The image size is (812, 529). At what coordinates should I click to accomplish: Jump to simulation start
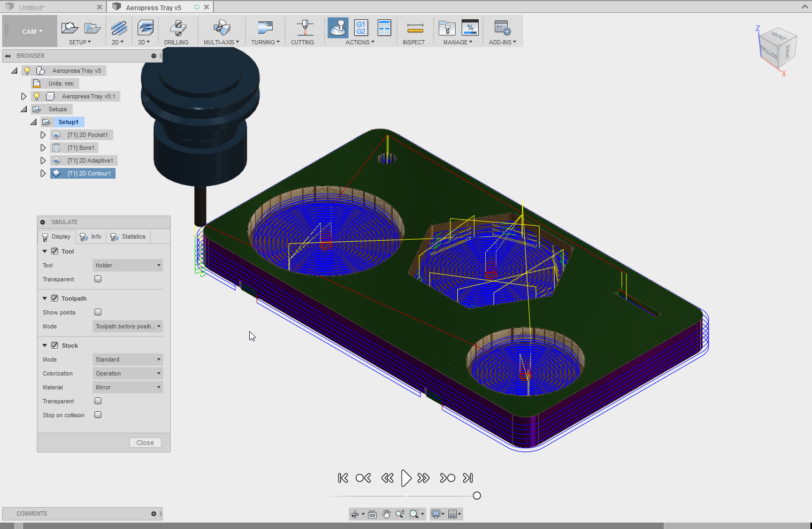pyautogui.click(x=343, y=478)
